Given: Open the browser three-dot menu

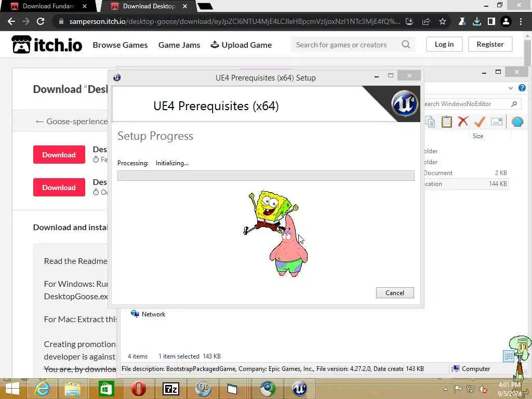Looking at the screenshot, I should pos(521,21).
